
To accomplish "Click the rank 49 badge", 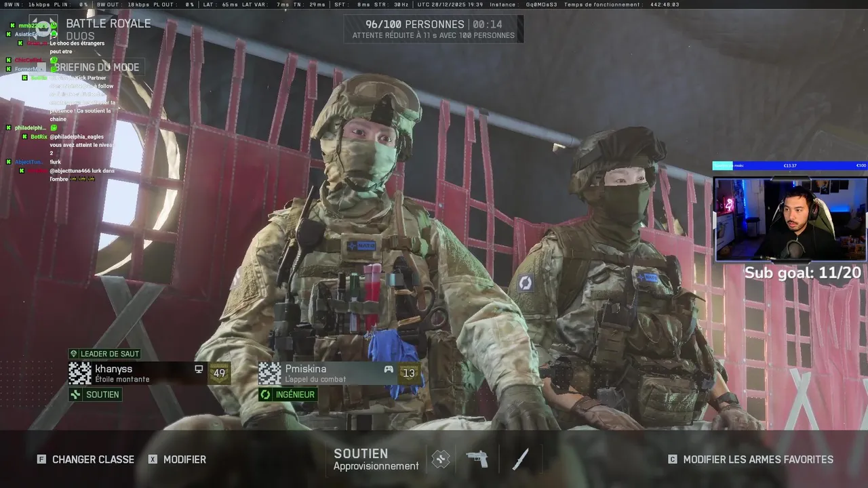I will click(219, 373).
